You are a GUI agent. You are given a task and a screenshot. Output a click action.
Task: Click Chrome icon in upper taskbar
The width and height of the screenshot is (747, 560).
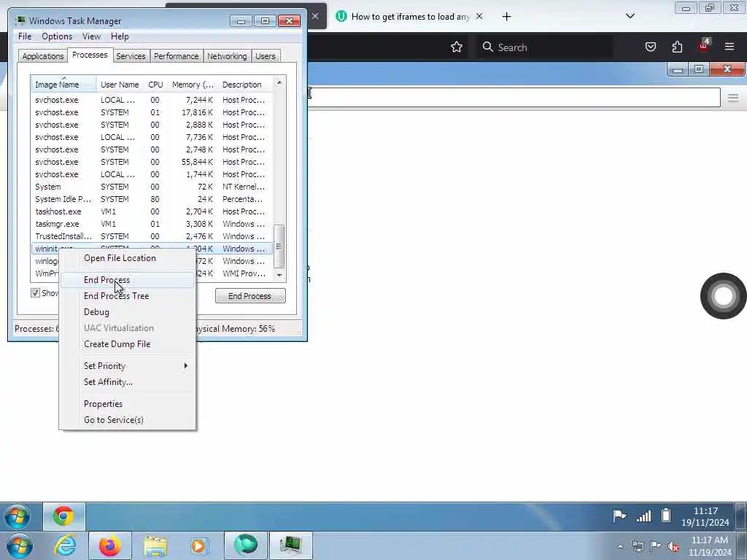tap(64, 516)
